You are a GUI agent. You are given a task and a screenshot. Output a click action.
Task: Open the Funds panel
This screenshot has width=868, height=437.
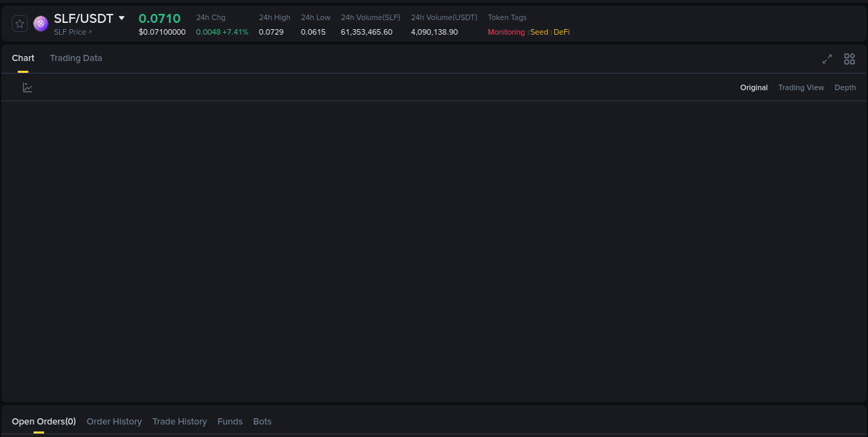coord(230,421)
